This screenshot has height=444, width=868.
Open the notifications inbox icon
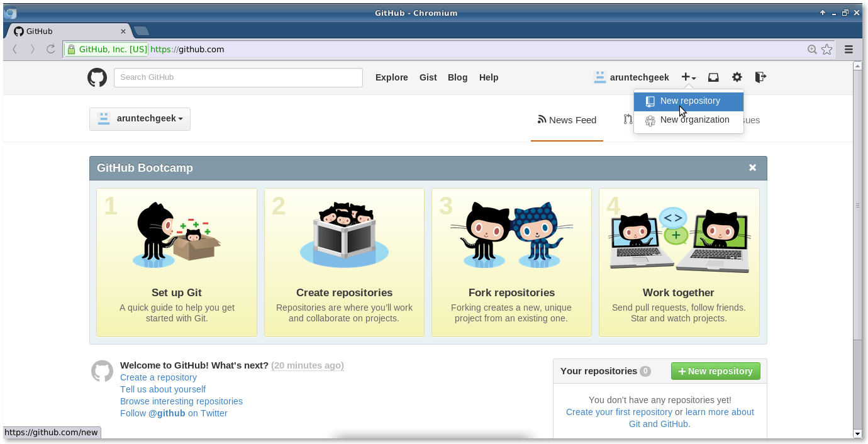[x=713, y=77]
